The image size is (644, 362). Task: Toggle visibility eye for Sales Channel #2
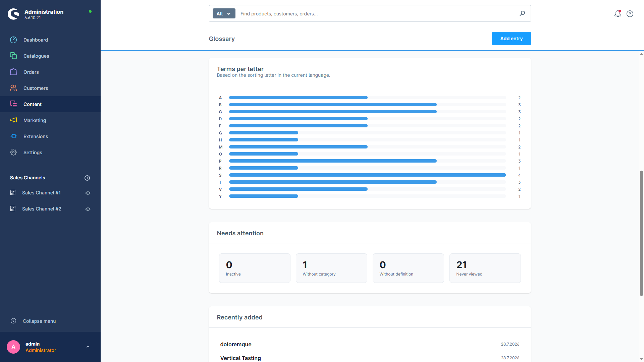[88, 209]
